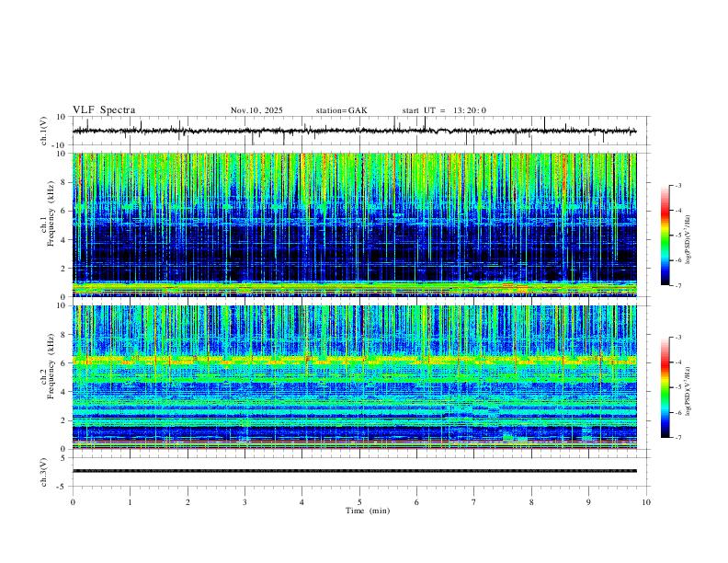Click the 'Time (min)' axis title
Viewport: 728px width, 563px height.
368,511
